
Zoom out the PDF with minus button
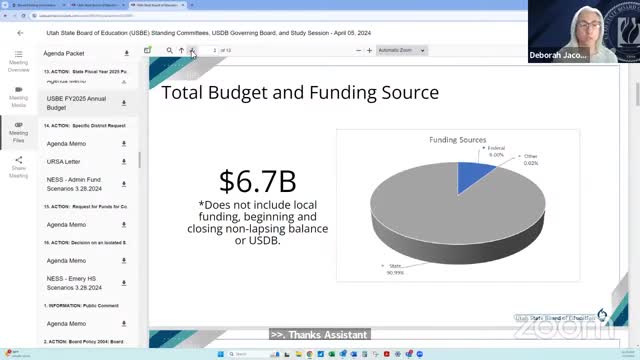[358, 50]
